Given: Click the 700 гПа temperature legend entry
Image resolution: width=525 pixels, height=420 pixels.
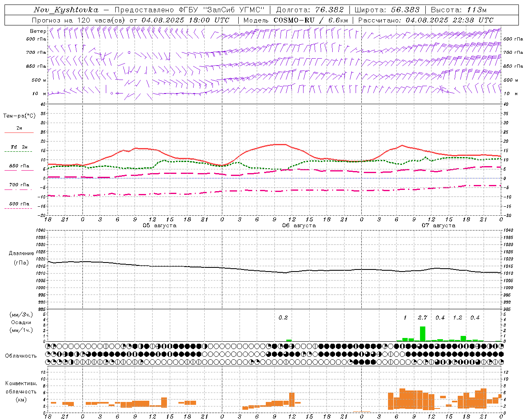Looking at the screenshot, I should pos(19,185).
